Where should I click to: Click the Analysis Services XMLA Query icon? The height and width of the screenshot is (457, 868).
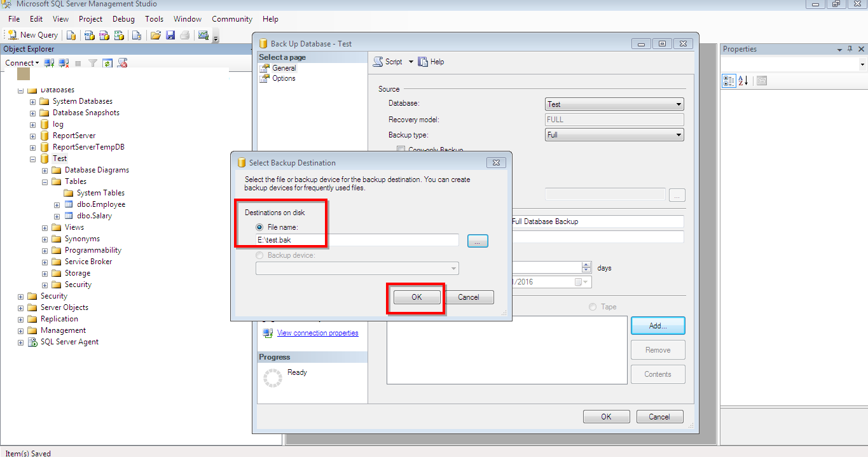point(118,35)
